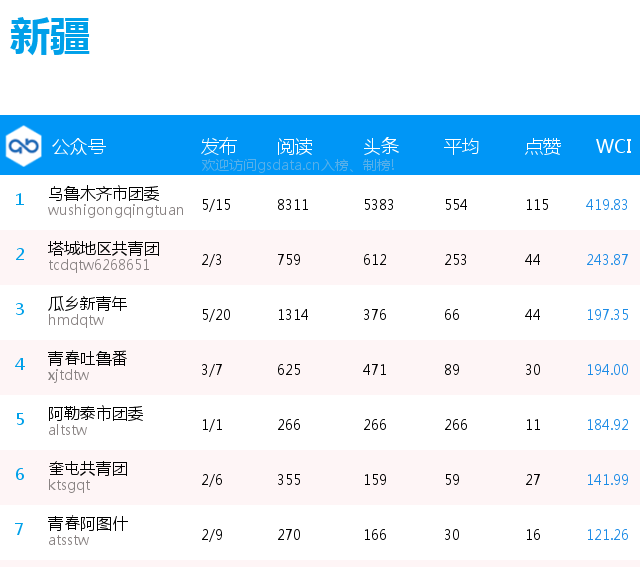Select account ID atsstw
Viewport: 640px width, 567px height.
pos(69,540)
